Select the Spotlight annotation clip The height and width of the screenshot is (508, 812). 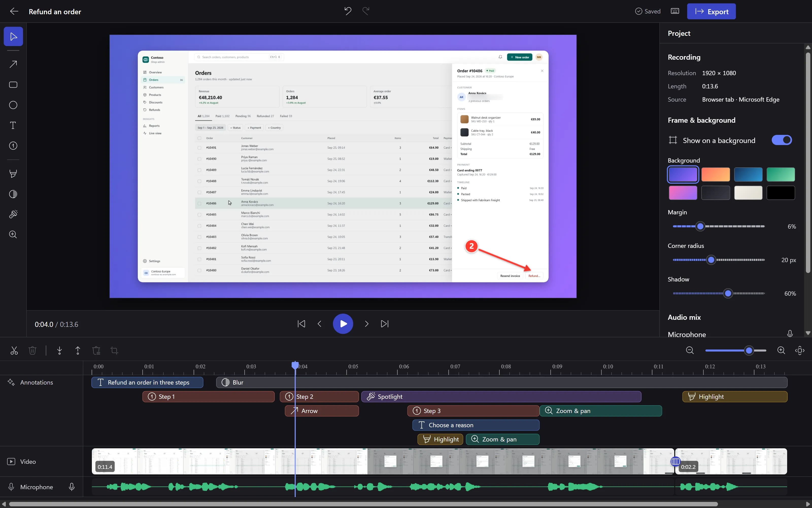coord(501,396)
